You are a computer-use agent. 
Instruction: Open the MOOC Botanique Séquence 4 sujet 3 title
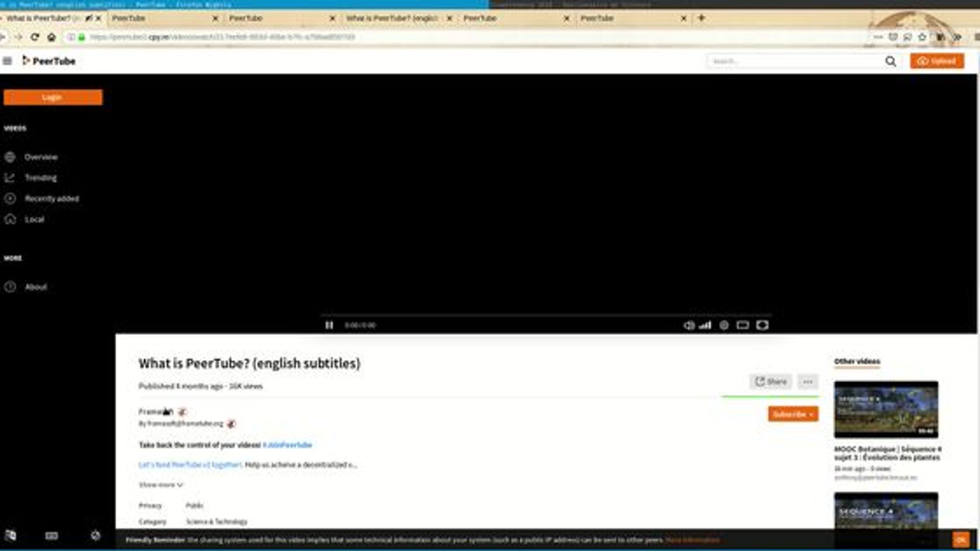pos(888,453)
